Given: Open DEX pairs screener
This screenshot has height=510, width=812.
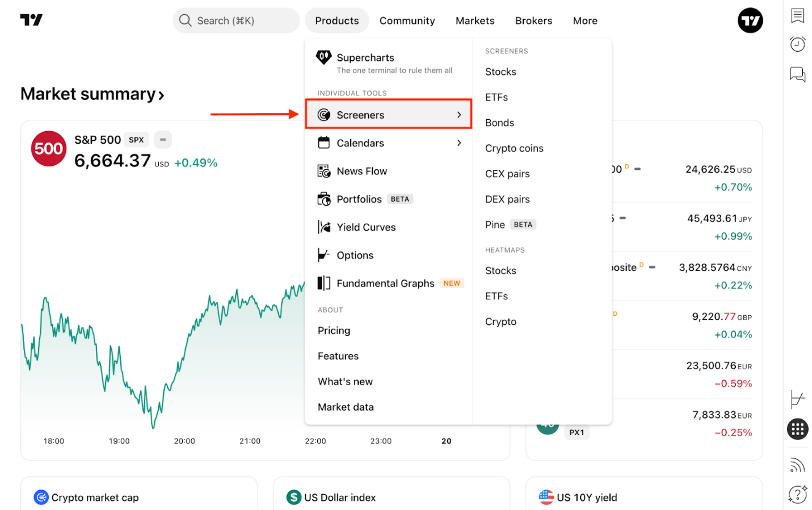Looking at the screenshot, I should [507, 199].
